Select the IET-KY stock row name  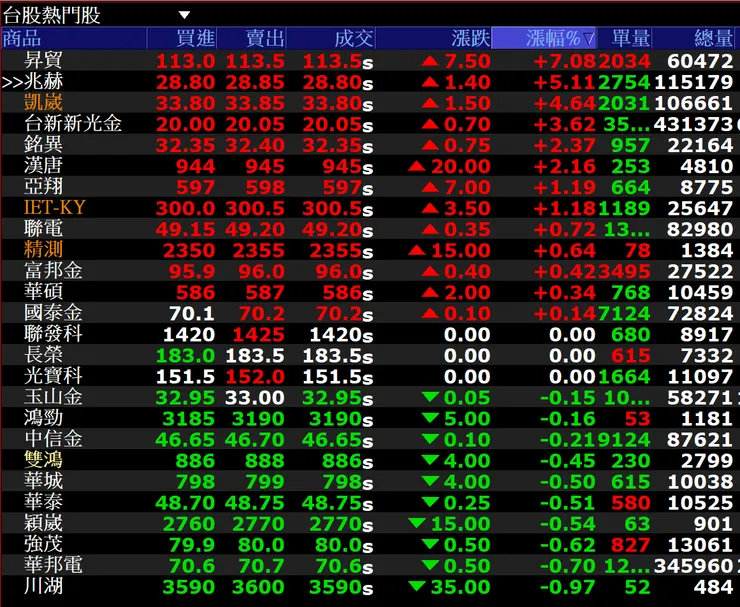[55, 208]
